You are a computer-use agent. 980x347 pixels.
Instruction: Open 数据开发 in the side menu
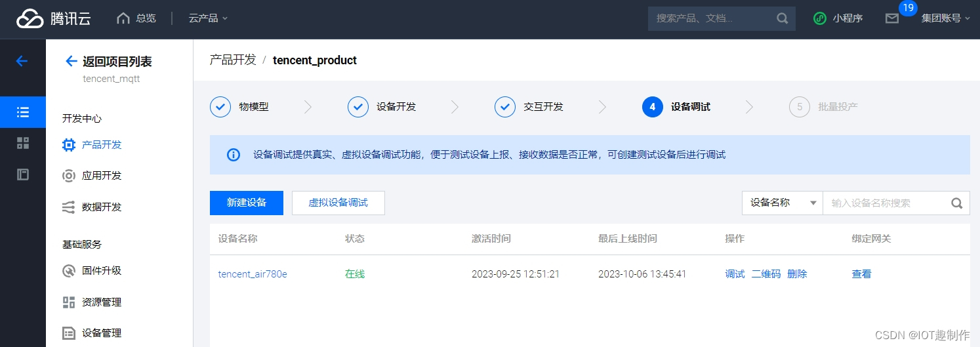102,207
